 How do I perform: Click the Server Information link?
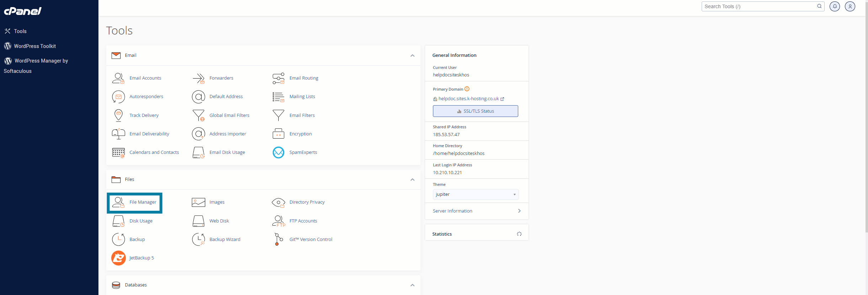tap(452, 211)
